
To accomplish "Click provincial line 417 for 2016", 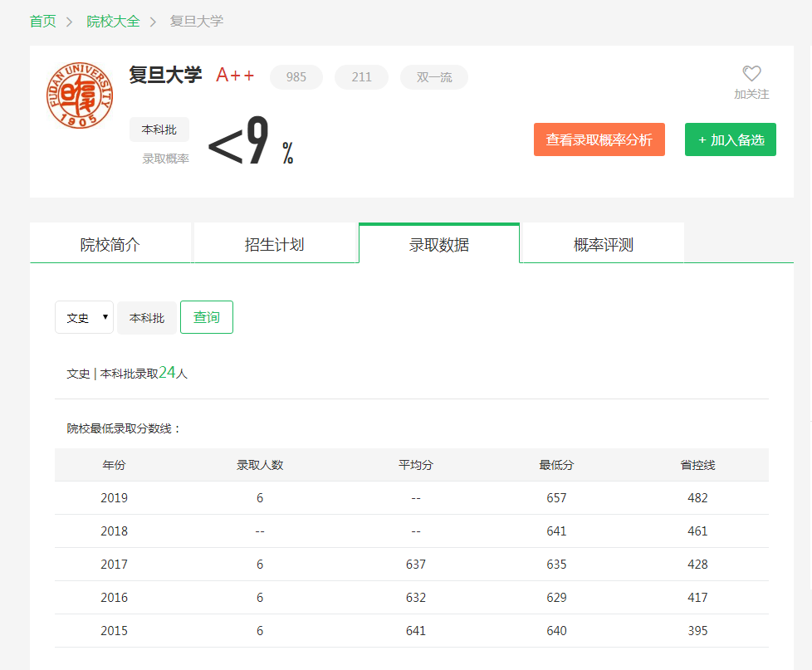I will coord(697,597).
